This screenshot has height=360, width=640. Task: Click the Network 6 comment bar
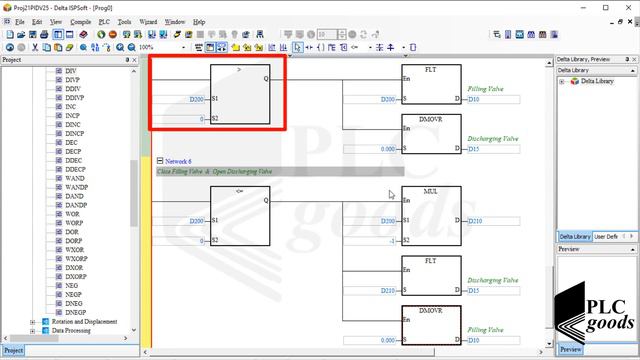click(280, 171)
